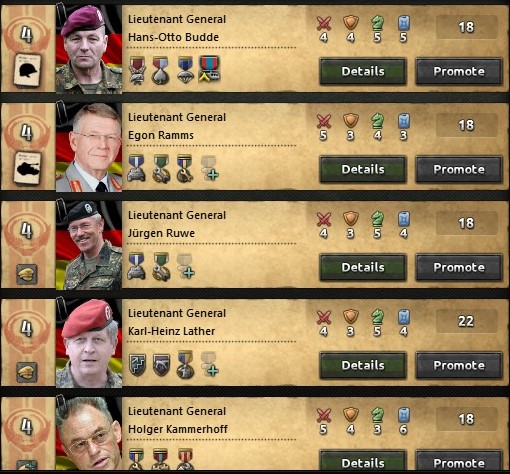Click the defense shield stat for Hans-Otto Budde
This screenshot has height=474, width=510.
coord(351,29)
